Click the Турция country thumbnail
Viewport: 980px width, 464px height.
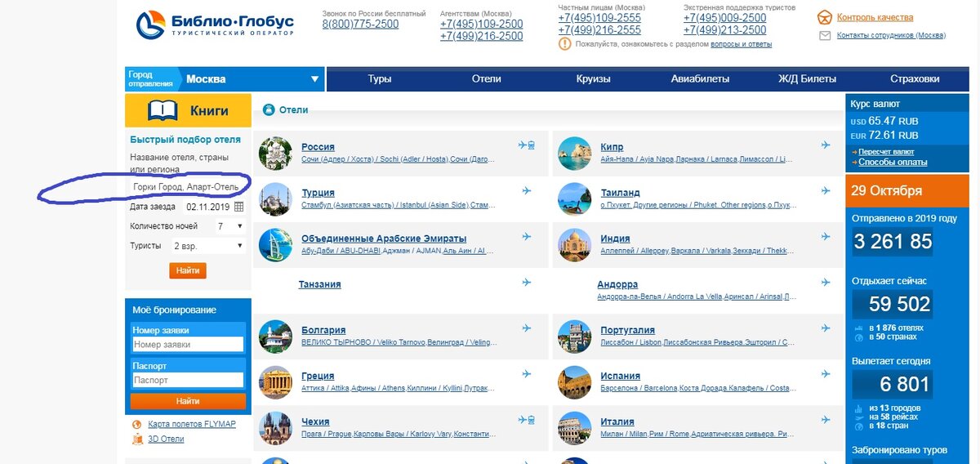tap(275, 199)
